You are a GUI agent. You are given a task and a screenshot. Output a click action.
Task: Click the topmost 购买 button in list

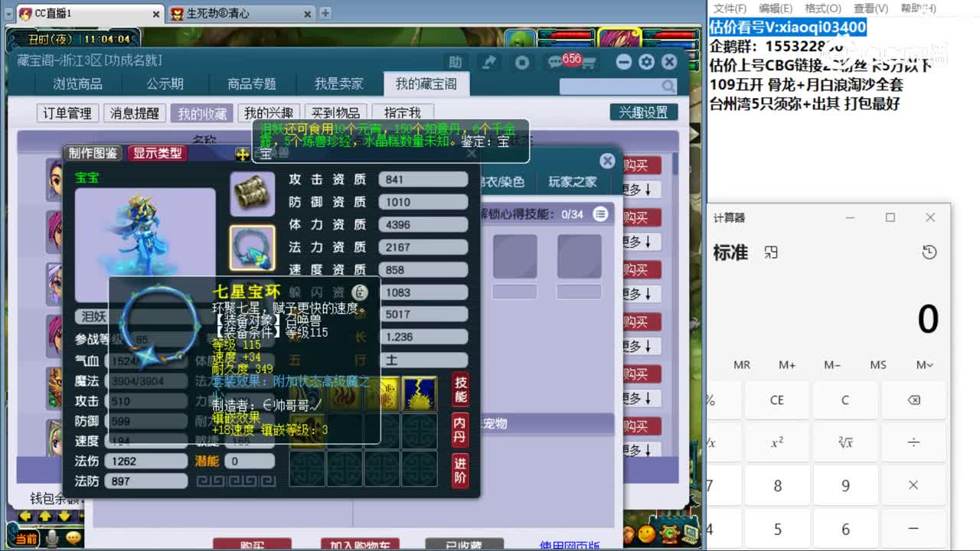639,165
